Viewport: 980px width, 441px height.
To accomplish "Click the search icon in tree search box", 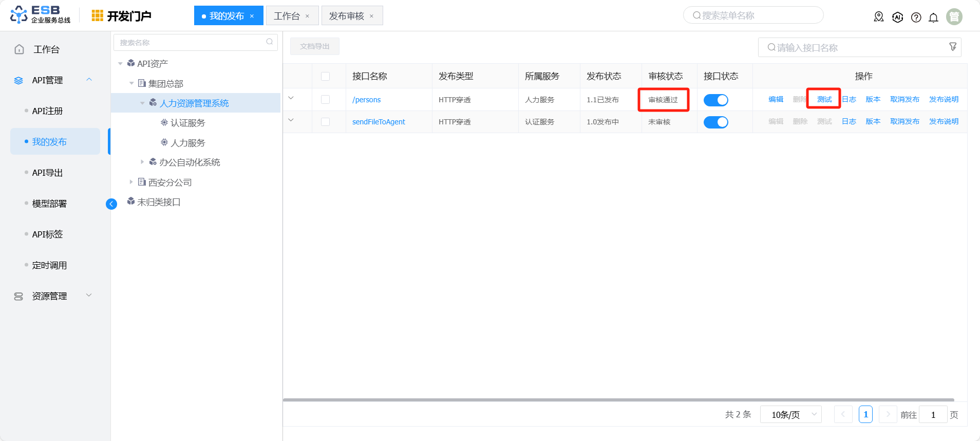I will tap(269, 42).
